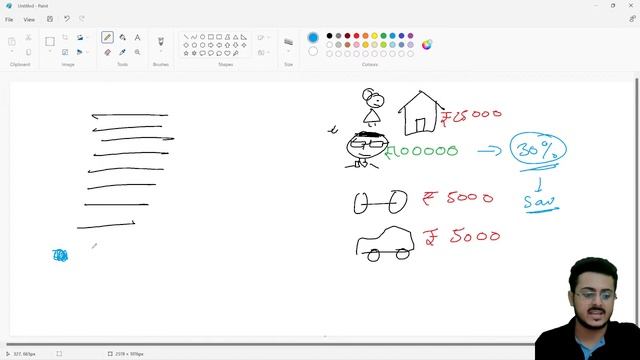
Task: Select the Text tool
Action: pos(138,37)
